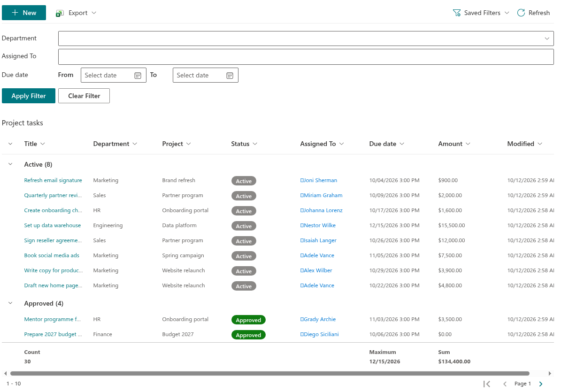Collapse all groups via header chevron
561x392 pixels.
point(10,144)
